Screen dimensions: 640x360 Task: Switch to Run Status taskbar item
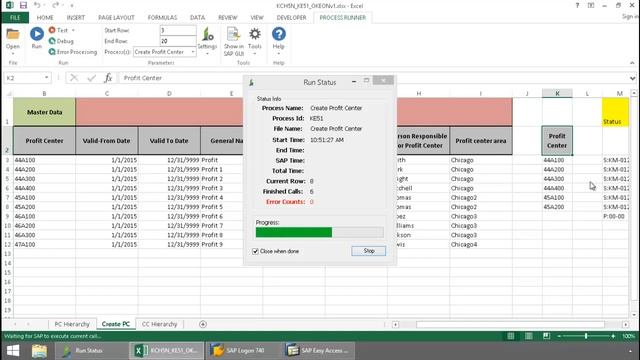pyautogui.click(x=92, y=351)
